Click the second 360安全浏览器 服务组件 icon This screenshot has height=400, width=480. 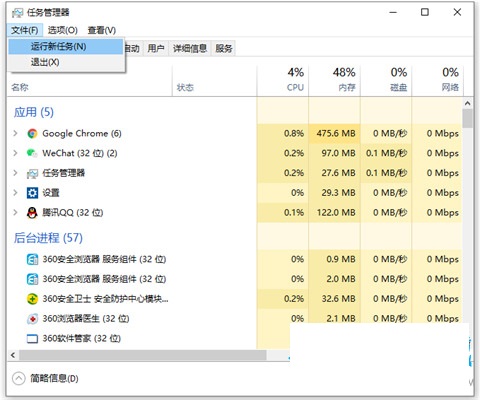[32, 279]
